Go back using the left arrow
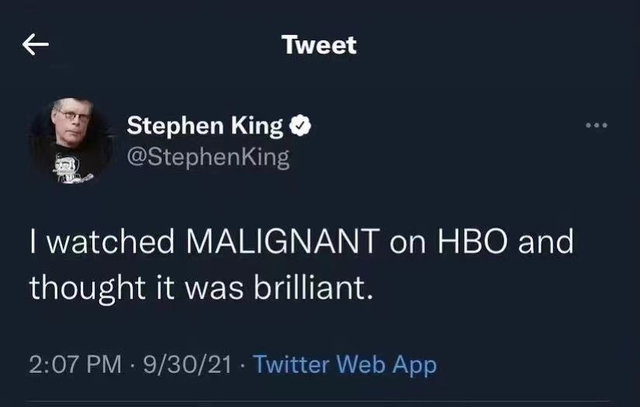Image resolution: width=640 pixels, height=407 pixels. (x=36, y=44)
